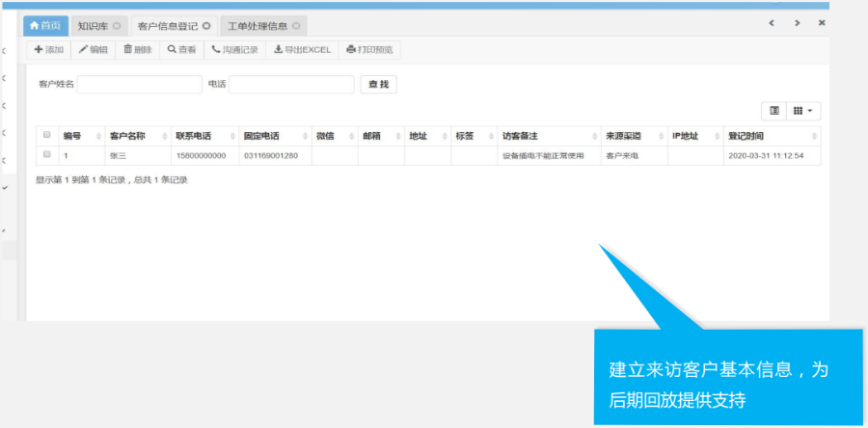The width and height of the screenshot is (868, 428).
Task: Click the 删除 (Delete) trash button
Action: click(x=137, y=49)
